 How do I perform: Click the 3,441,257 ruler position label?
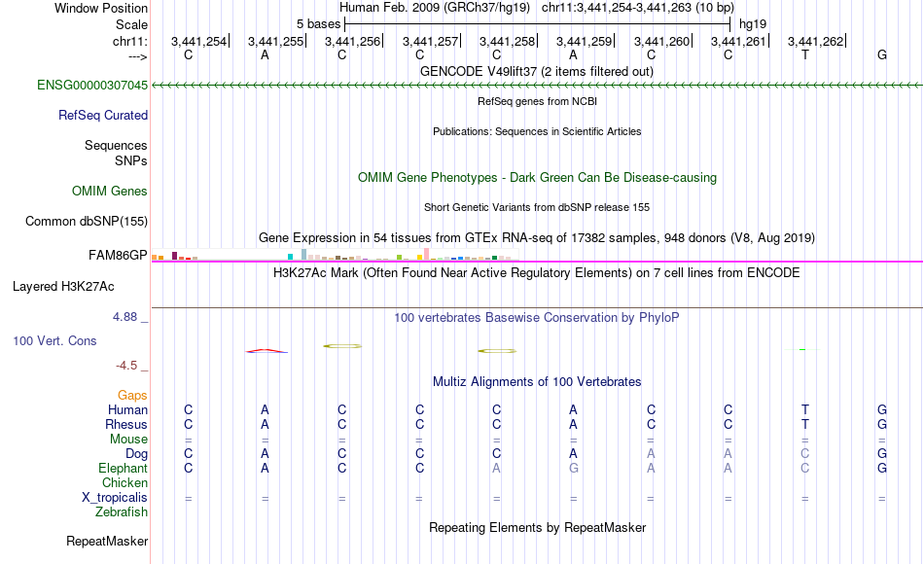[430, 41]
